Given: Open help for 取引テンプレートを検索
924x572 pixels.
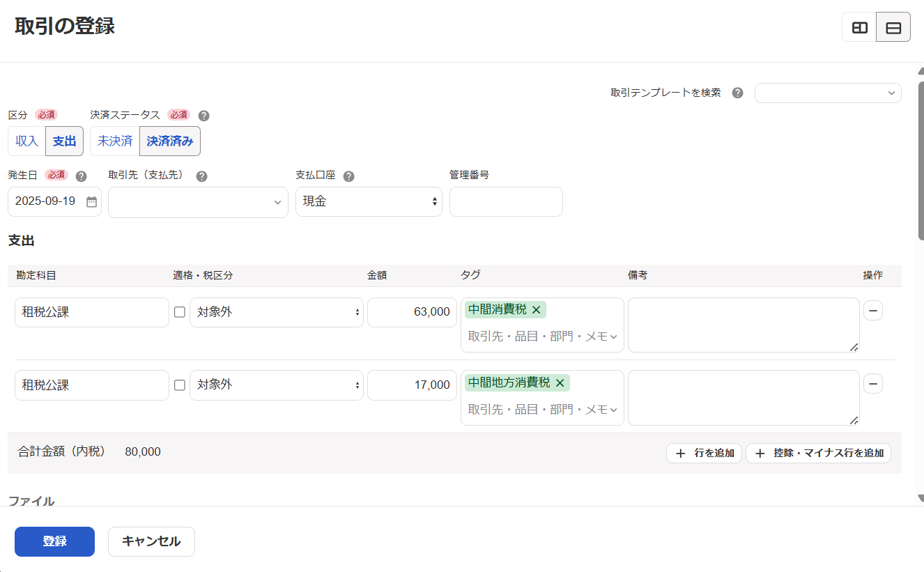Looking at the screenshot, I should click(738, 93).
